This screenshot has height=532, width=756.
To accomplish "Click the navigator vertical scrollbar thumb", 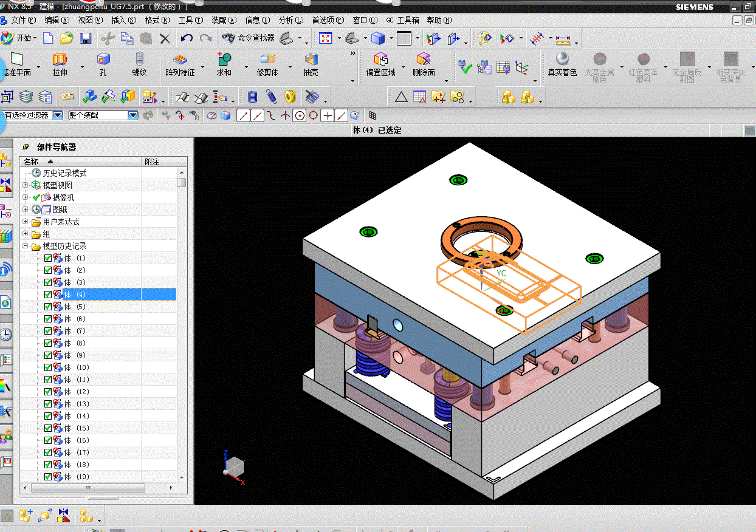I will pos(182,181).
